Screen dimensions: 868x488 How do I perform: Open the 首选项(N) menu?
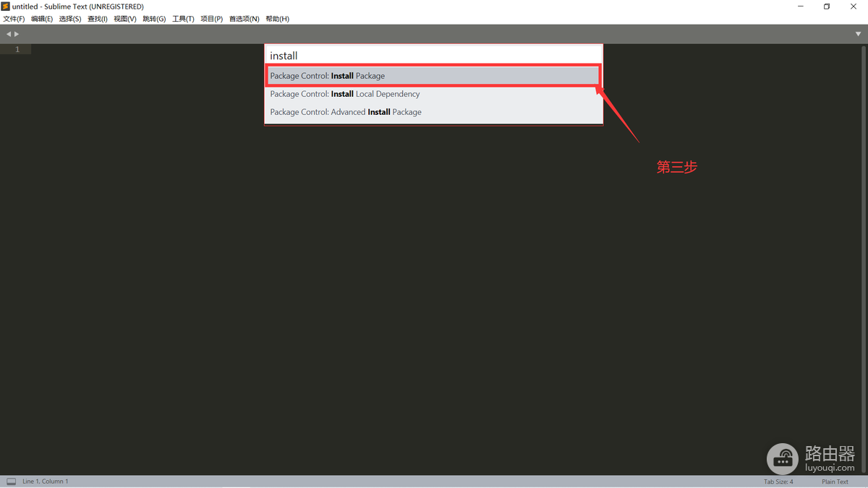pyautogui.click(x=244, y=19)
